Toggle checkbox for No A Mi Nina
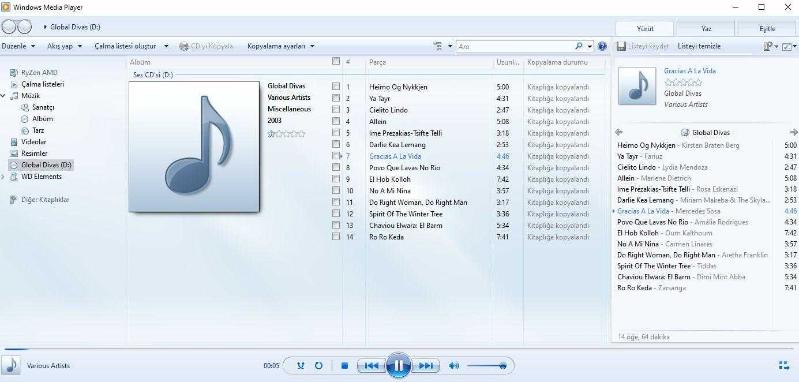 click(x=335, y=190)
